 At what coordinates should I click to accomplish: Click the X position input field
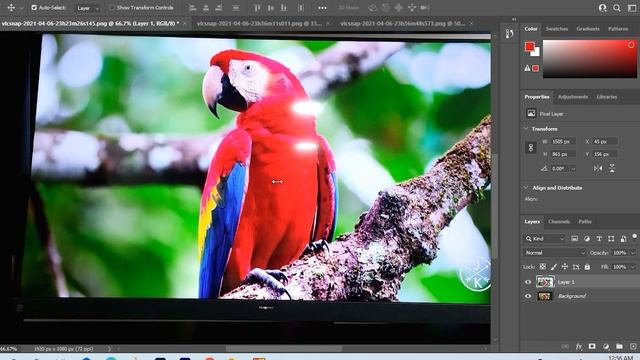tap(605, 141)
